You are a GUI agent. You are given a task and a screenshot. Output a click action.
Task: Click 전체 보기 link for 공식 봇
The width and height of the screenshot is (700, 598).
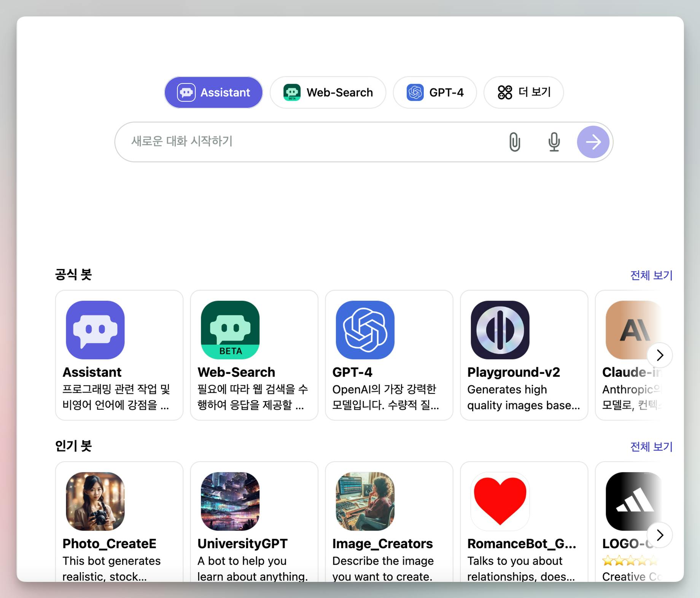(x=651, y=275)
